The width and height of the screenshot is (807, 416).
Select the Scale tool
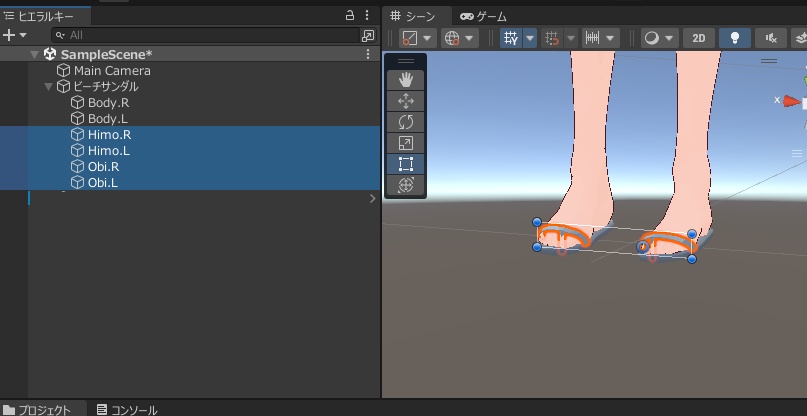405,143
